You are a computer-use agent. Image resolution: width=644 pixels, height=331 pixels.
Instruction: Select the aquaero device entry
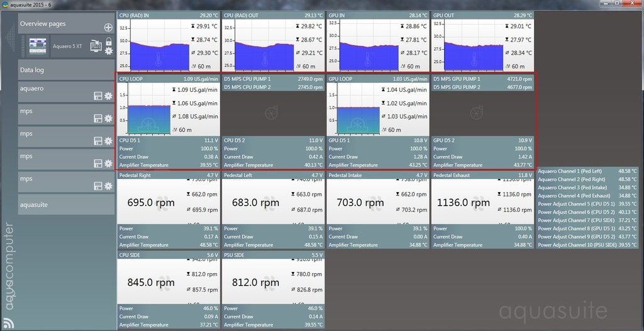click(x=66, y=92)
